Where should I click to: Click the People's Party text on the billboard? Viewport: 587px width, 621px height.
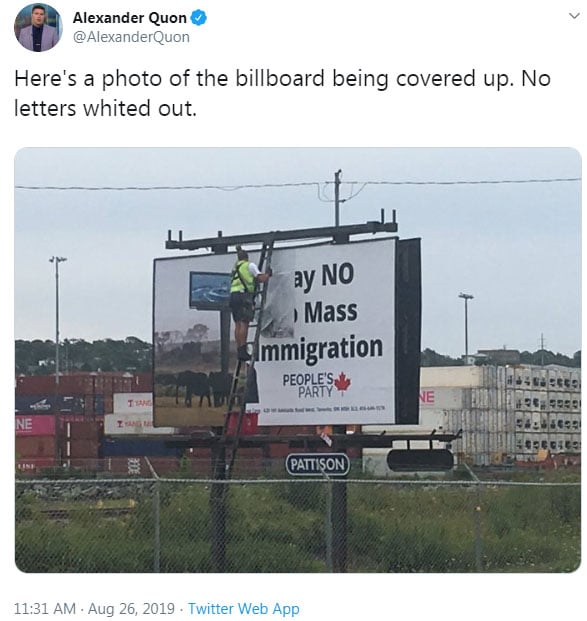coord(308,385)
